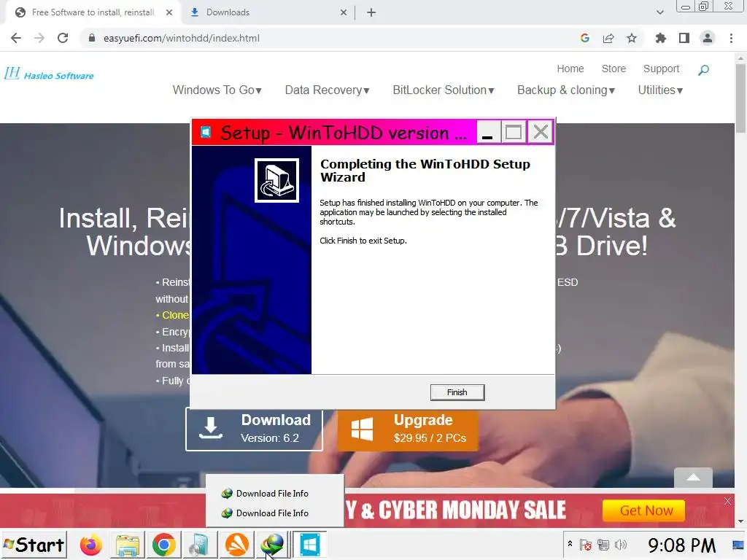Click the network tray icon
Viewport: 747px width, 560px height.
coord(603,545)
